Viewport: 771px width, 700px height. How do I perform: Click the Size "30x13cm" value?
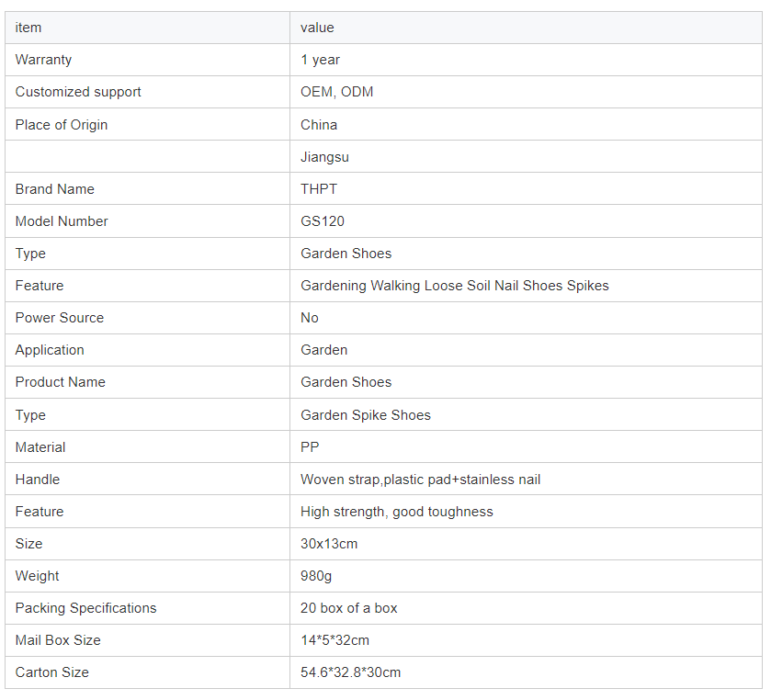329,544
